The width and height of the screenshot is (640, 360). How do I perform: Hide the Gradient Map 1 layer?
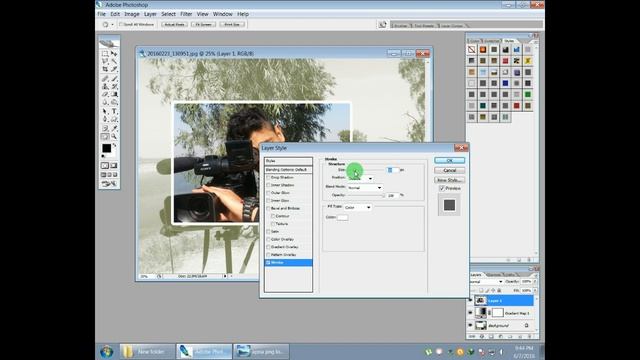pyautogui.click(x=470, y=313)
